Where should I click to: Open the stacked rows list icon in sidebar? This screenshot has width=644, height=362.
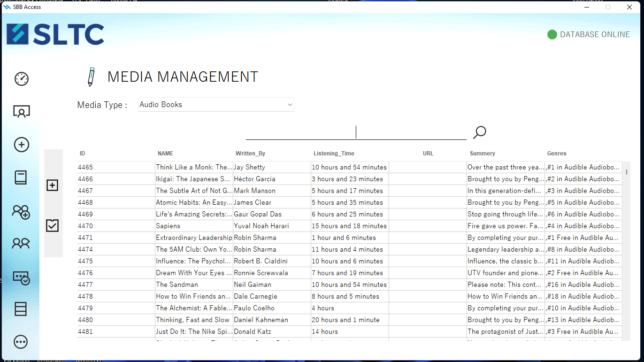coord(21,309)
